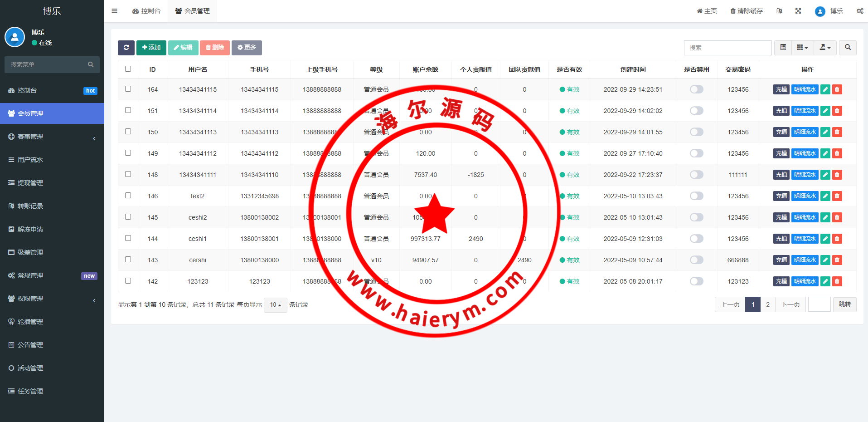Open the page size dropdown showing 10
This screenshot has width=868, height=422.
tap(276, 305)
